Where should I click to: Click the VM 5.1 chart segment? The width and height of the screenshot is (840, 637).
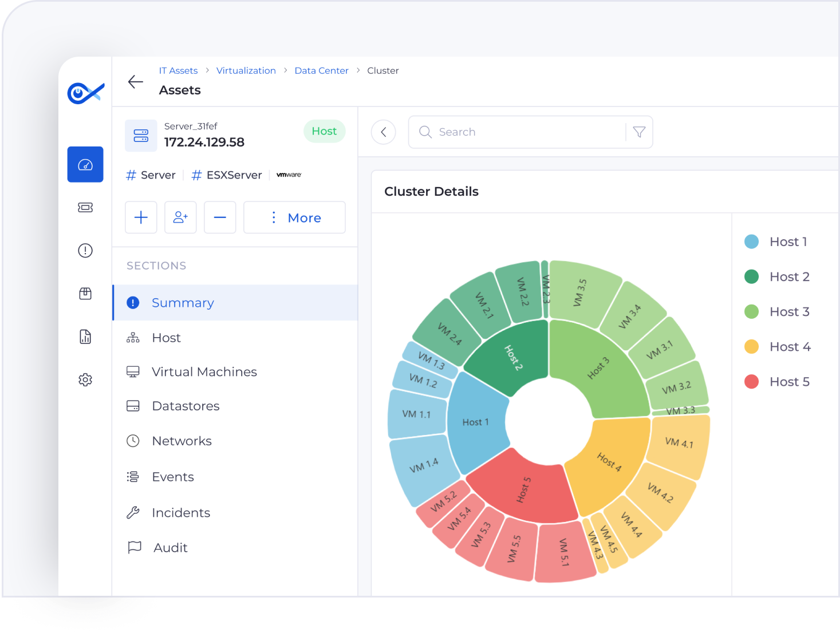tap(564, 552)
